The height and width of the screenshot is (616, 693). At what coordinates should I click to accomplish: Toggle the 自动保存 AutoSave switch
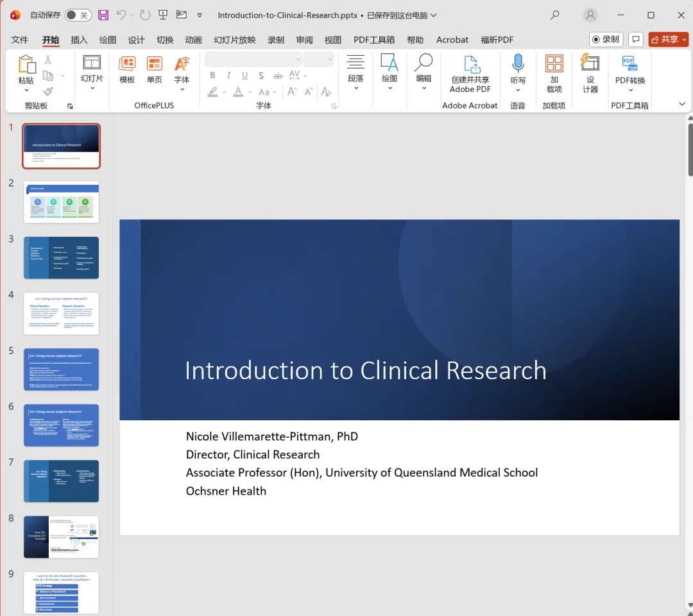pyautogui.click(x=78, y=15)
